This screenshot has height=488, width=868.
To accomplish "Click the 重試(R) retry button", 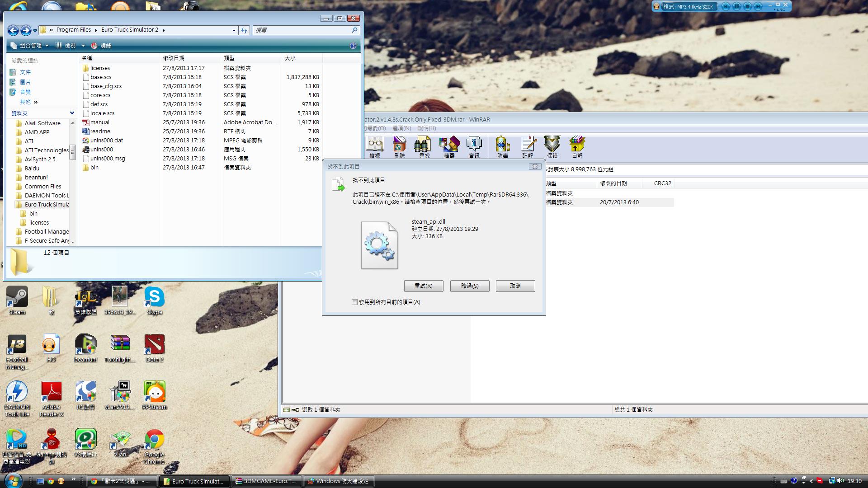I will point(424,286).
